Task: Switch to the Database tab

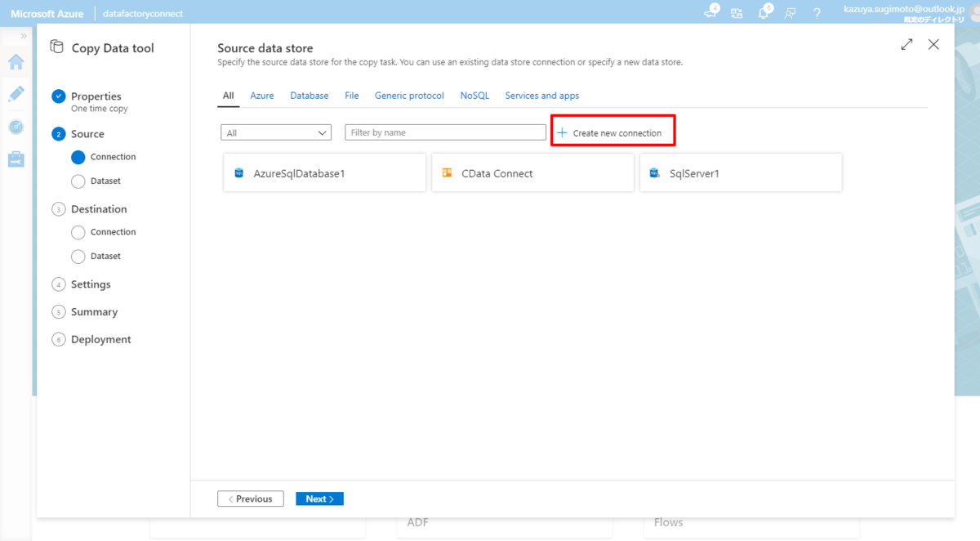Action: click(x=310, y=96)
